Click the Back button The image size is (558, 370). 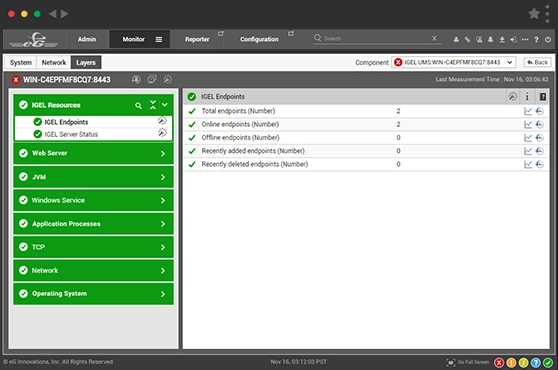[537, 62]
